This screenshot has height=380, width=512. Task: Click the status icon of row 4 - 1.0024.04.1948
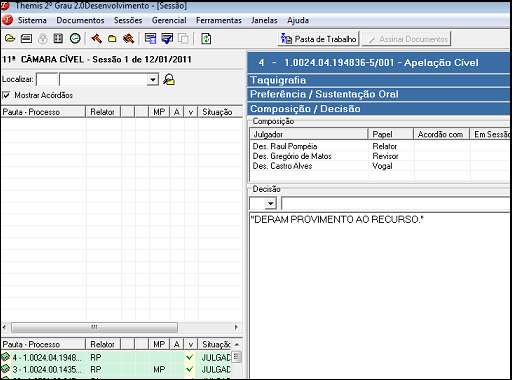pyautogui.click(x=6, y=357)
